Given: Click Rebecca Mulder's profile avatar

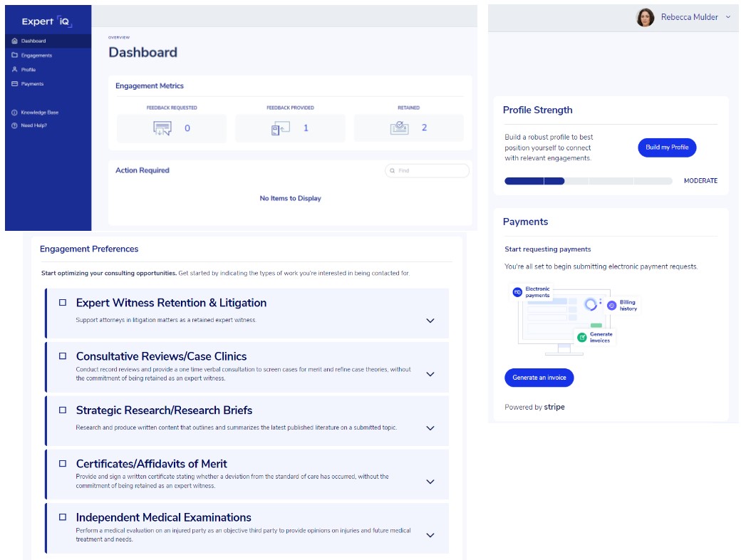Looking at the screenshot, I should [646, 18].
